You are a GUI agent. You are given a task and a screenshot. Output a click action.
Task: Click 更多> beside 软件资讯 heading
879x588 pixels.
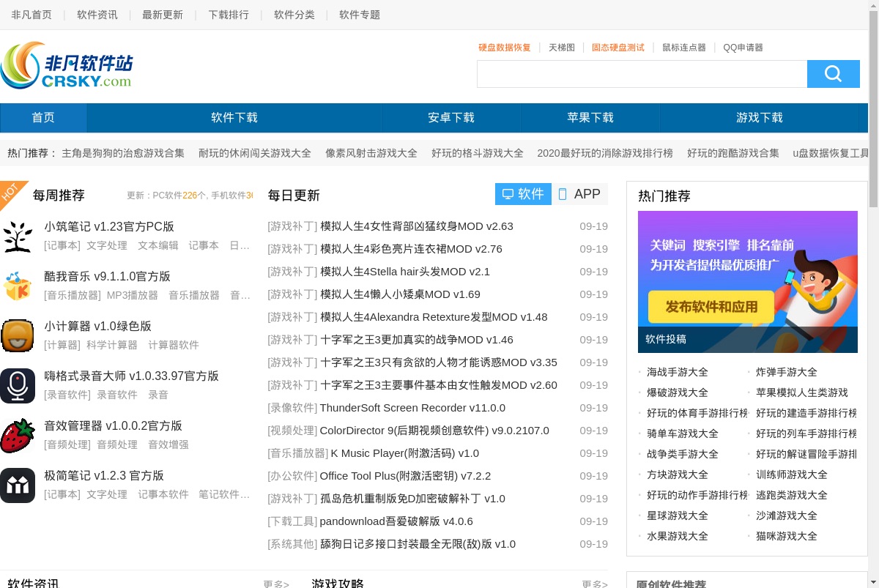tap(276, 584)
